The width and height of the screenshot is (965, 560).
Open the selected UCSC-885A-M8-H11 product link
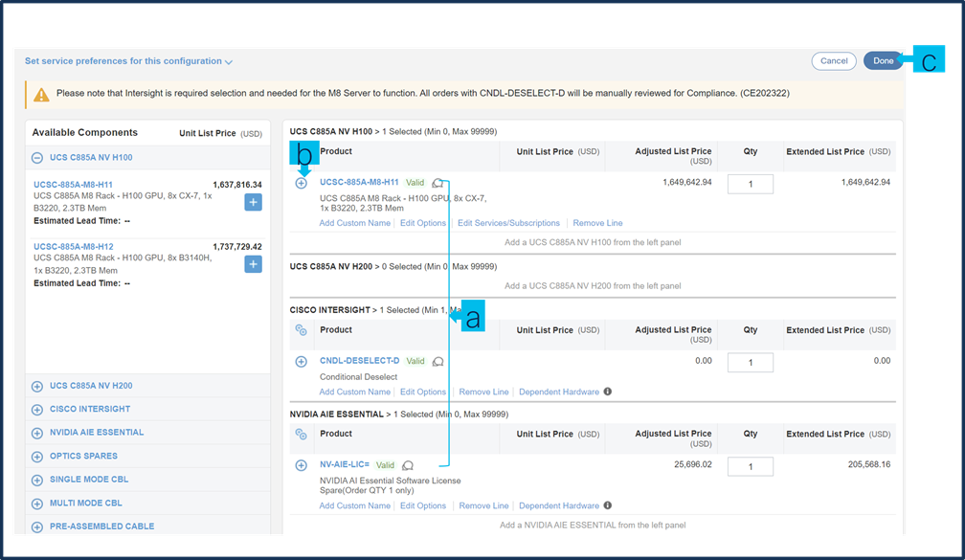[359, 182]
